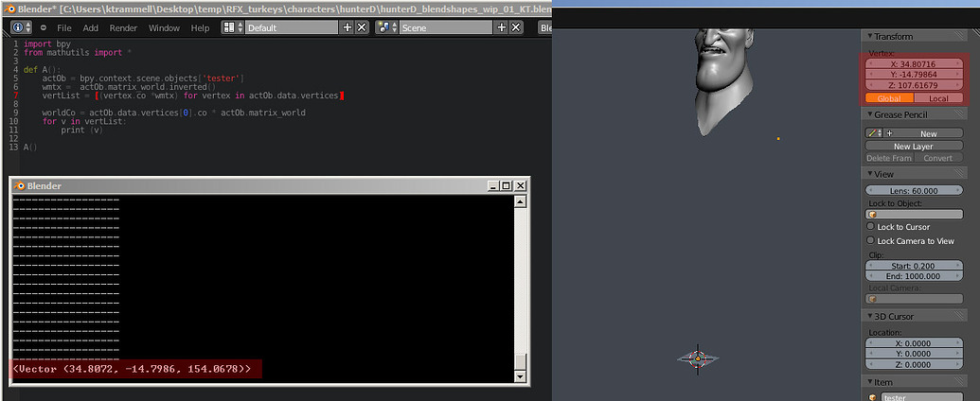Image resolution: width=980 pixels, height=401 pixels.
Task: Select Local vertex coordinate space
Action: pyautogui.click(x=938, y=98)
